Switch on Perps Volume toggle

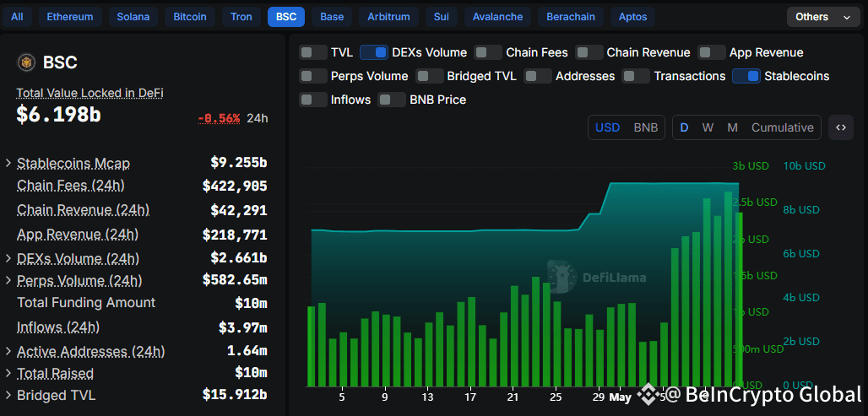point(313,76)
